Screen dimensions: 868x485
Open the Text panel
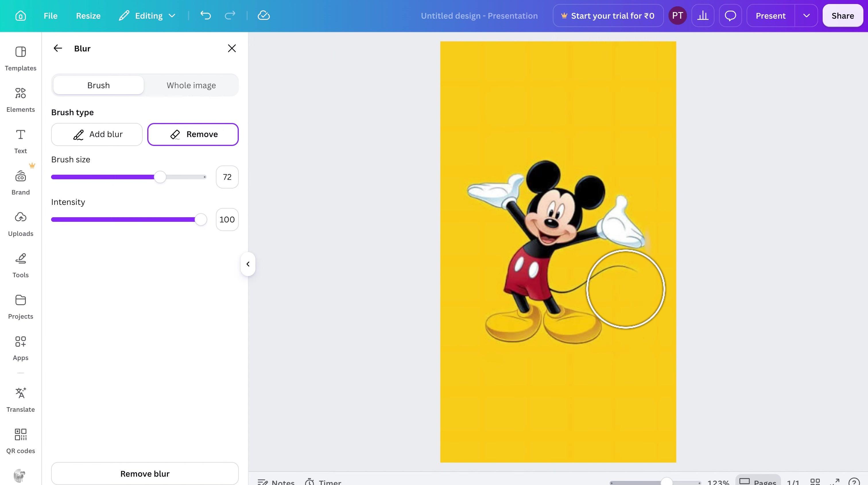[x=21, y=142]
